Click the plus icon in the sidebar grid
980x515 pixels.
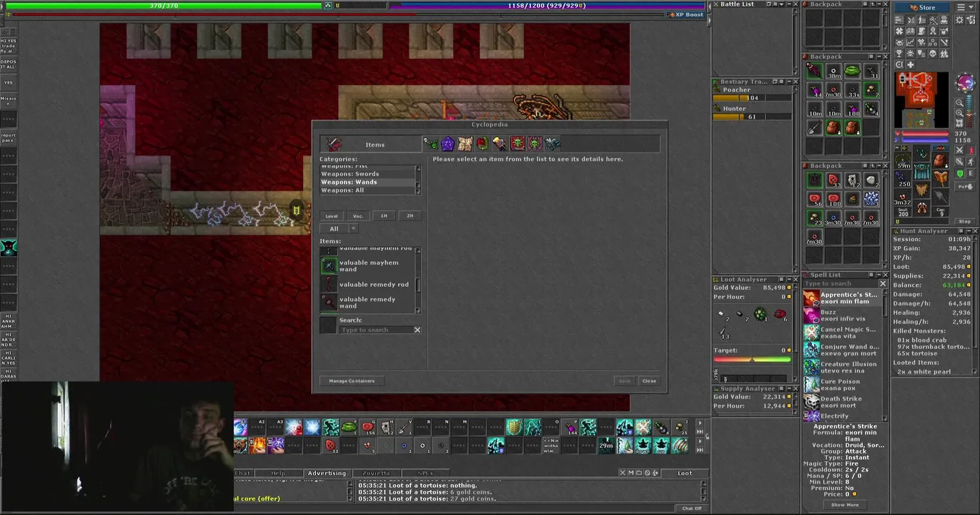click(910, 64)
